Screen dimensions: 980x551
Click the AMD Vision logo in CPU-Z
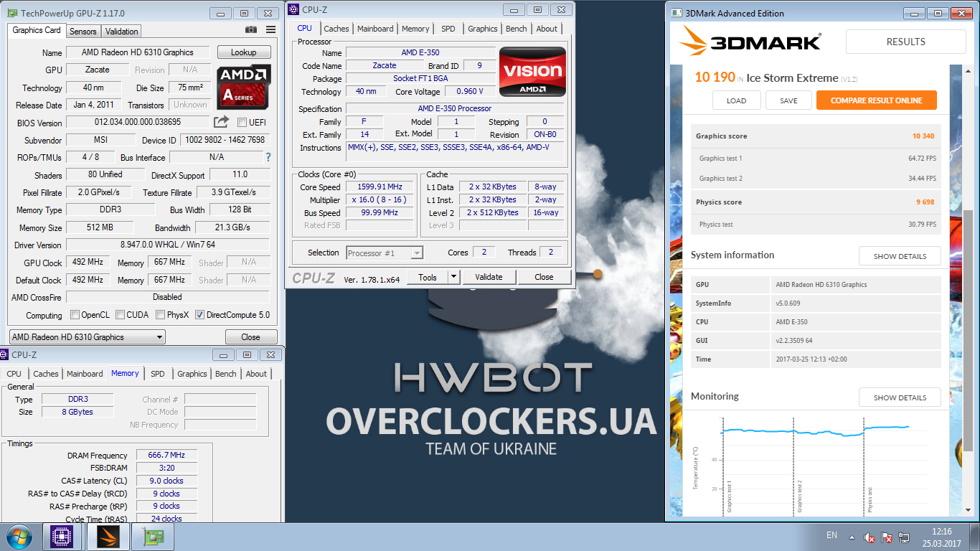532,72
